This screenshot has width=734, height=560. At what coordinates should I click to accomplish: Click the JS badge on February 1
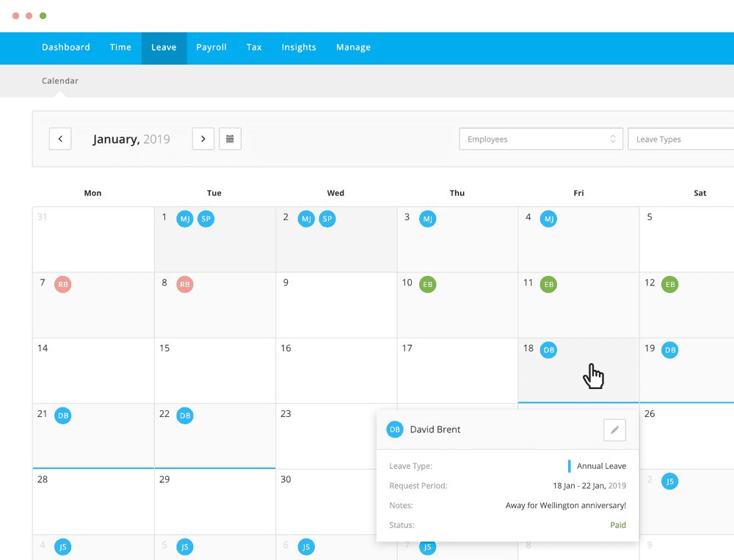coord(670,481)
